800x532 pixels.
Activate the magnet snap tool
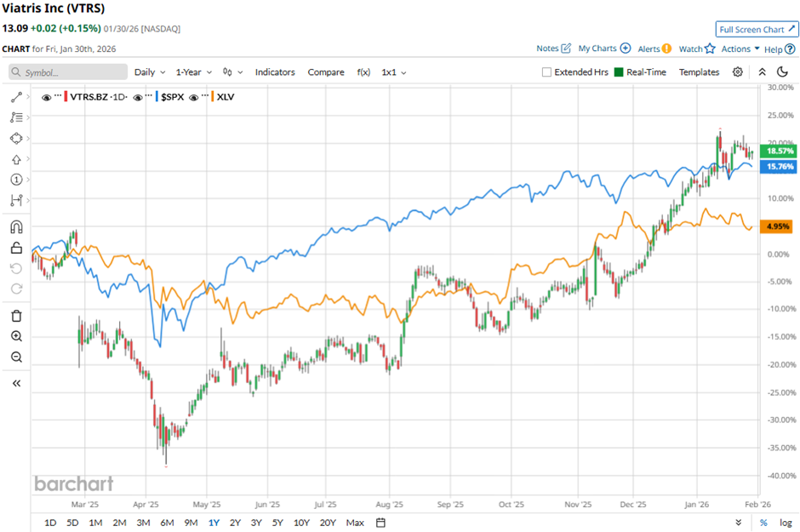[x=16, y=227]
